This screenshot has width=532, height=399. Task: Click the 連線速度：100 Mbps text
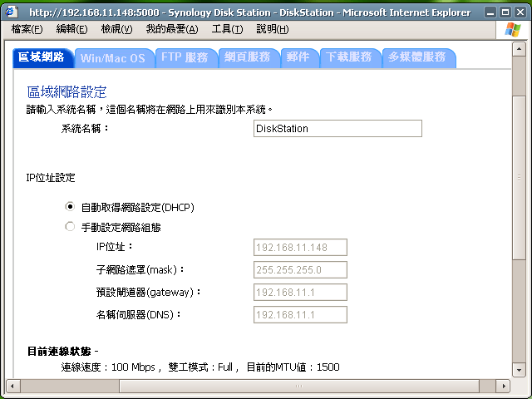tap(108, 367)
